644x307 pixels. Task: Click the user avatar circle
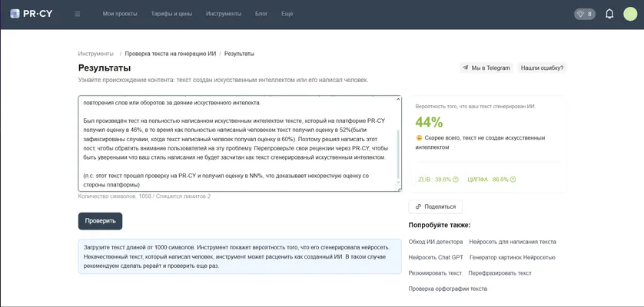pos(630,14)
